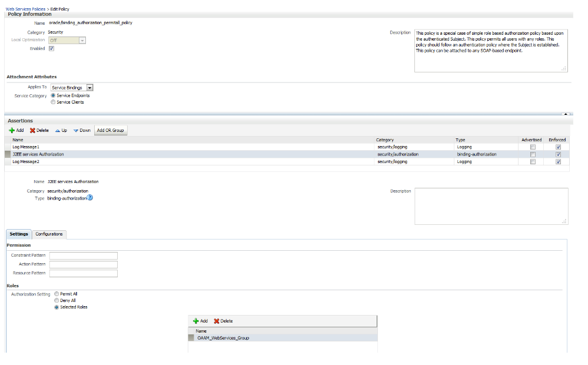
Task: Click binding-authorization type cell in table
Action: [477, 155]
